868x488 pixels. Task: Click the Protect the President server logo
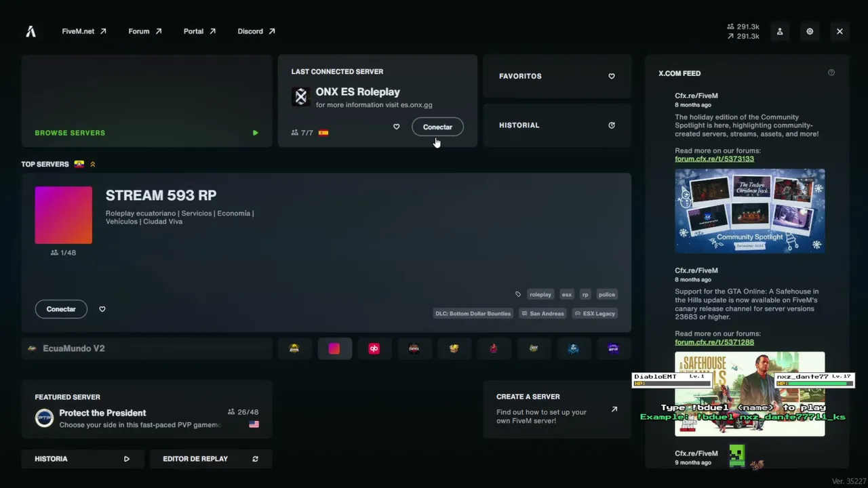point(45,418)
